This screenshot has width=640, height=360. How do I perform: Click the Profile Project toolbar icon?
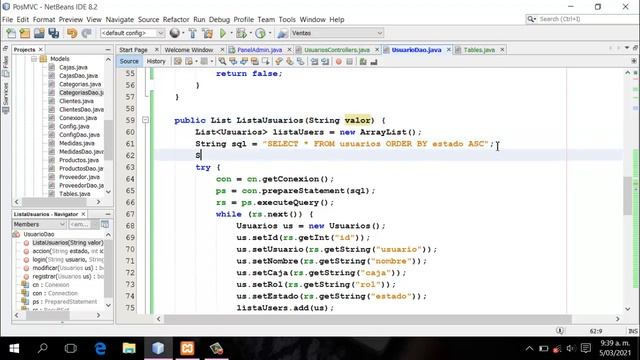(x=260, y=33)
